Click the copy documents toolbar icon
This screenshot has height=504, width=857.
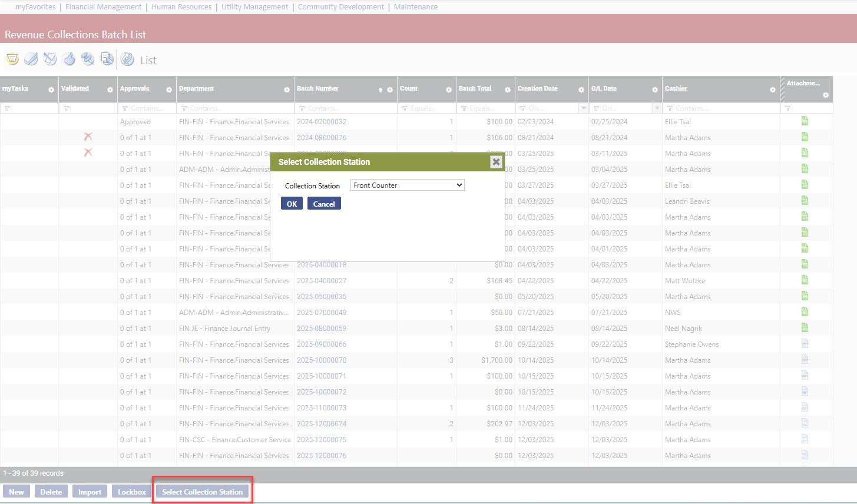107,59
